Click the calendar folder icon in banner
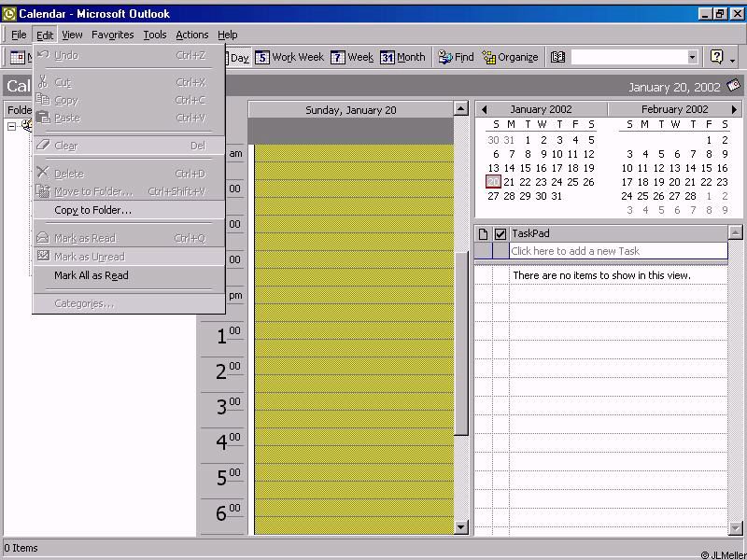The image size is (747, 560). click(733, 86)
